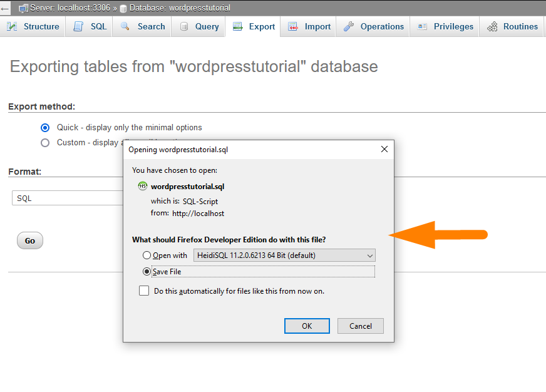The image size is (546, 392).
Task: Select the Export tab label
Action: (262, 26)
